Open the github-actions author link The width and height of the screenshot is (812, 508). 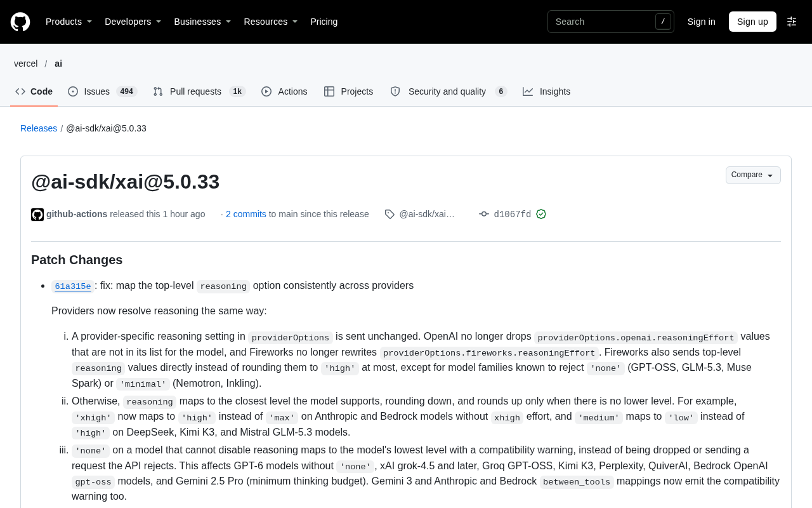pyautogui.click(x=77, y=214)
